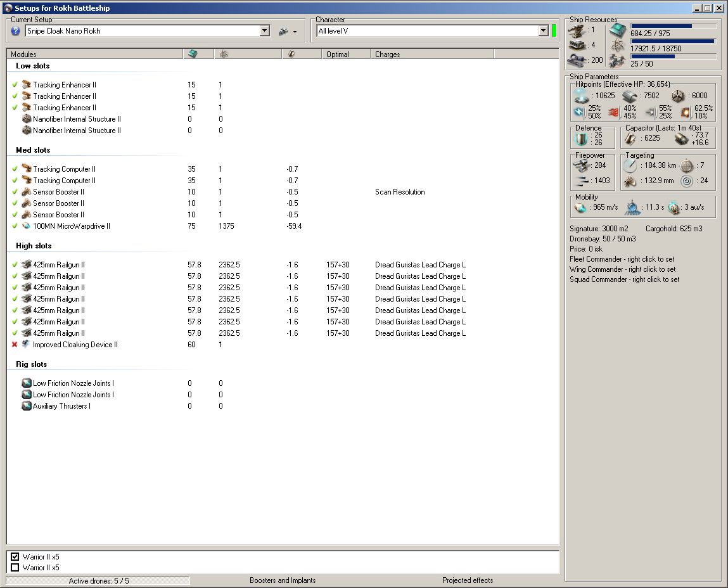The image size is (728, 588).
Task: Open the ship setup actions icon menu
Action: (x=283, y=32)
